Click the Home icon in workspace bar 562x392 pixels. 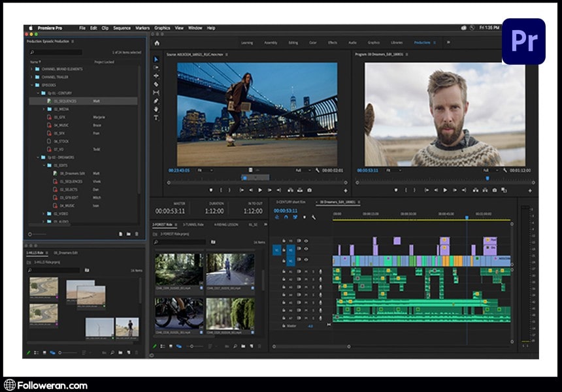tap(157, 42)
